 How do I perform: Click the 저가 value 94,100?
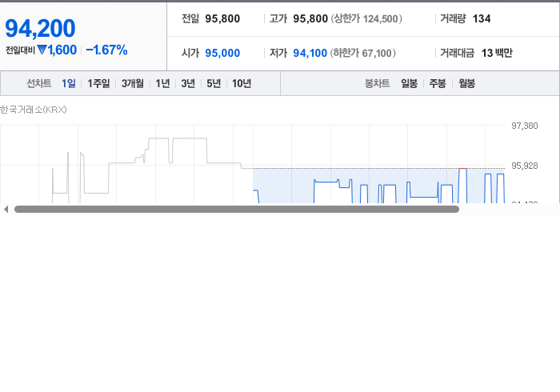click(310, 53)
